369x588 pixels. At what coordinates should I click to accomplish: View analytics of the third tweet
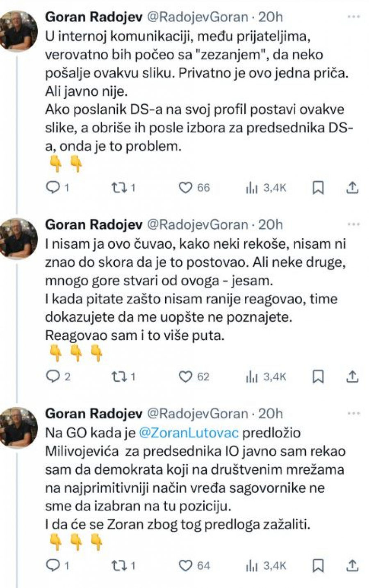click(251, 566)
